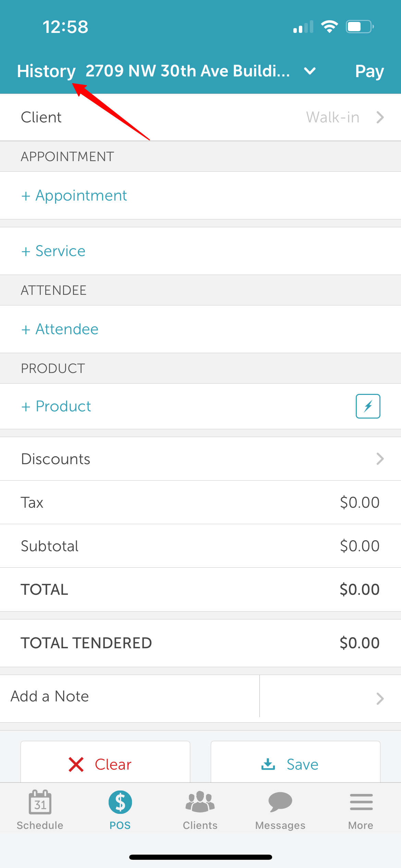Open Client Walk-in selection chevron
The image size is (401, 868).
(x=380, y=117)
